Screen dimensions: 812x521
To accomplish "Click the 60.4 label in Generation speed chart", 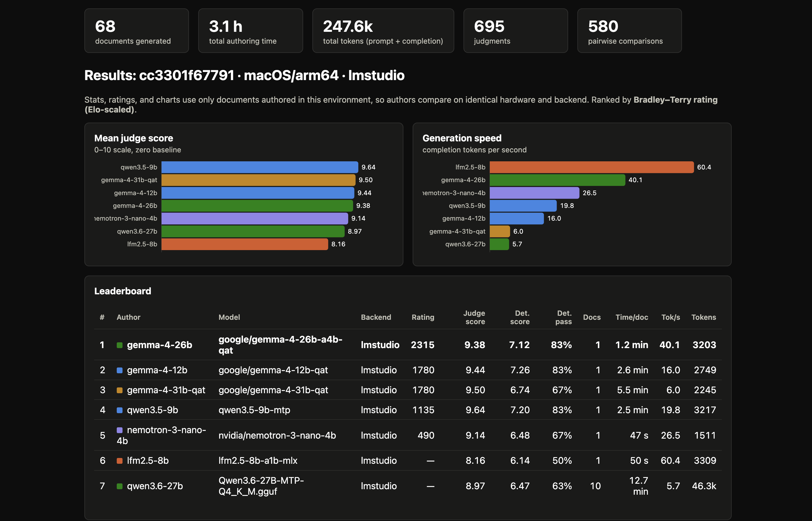I will (704, 167).
